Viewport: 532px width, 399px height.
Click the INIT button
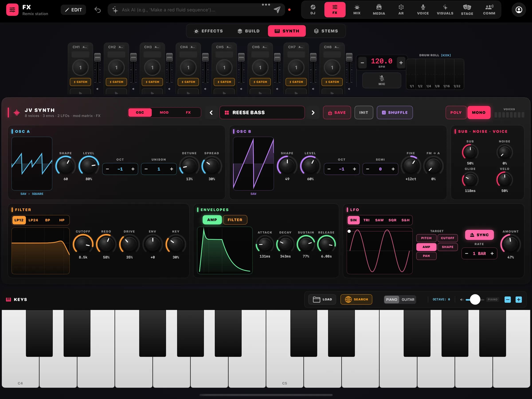pos(364,113)
